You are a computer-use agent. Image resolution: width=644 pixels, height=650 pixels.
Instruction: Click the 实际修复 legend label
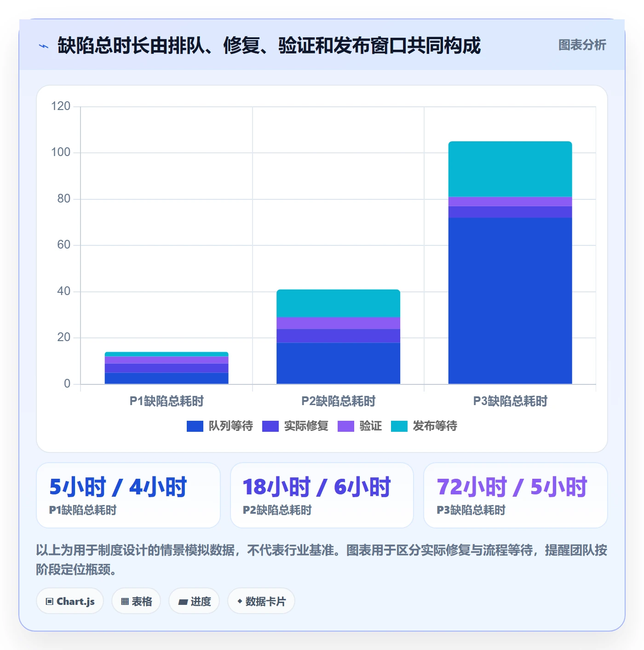tap(306, 426)
